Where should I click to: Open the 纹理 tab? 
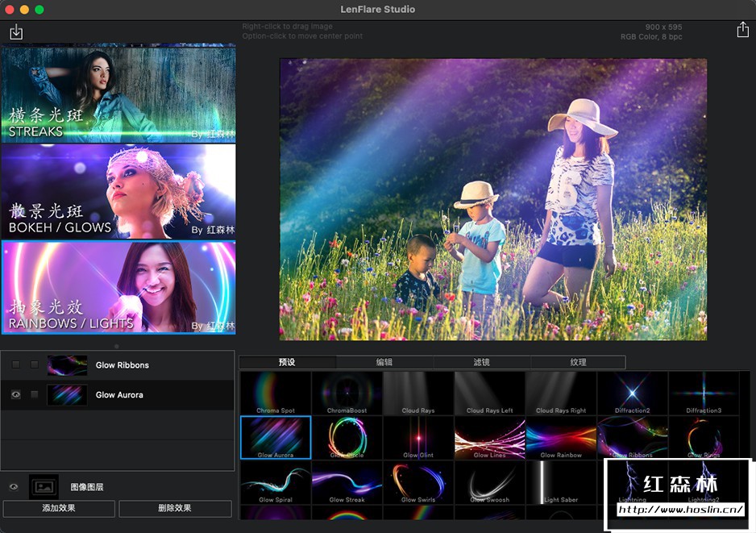coord(578,363)
